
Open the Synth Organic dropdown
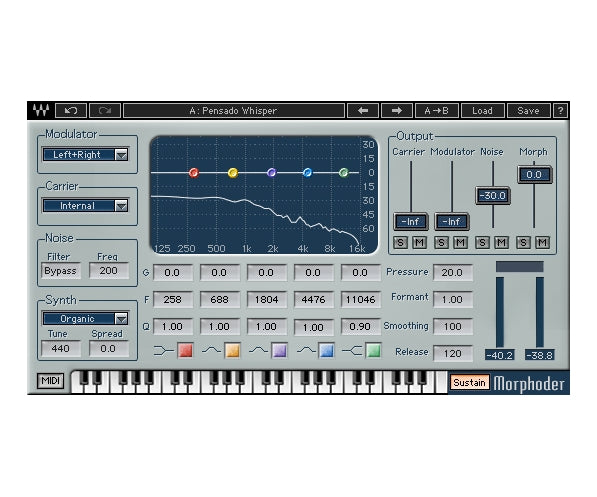(x=86, y=318)
